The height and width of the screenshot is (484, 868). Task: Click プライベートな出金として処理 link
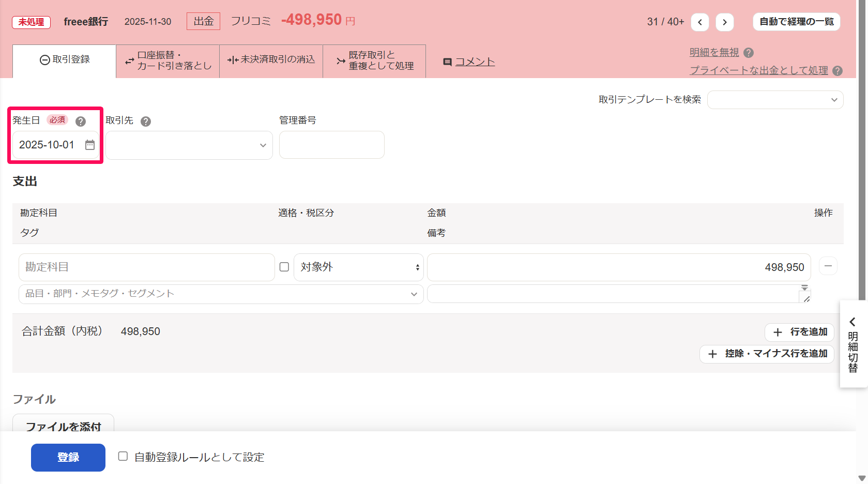[759, 71]
